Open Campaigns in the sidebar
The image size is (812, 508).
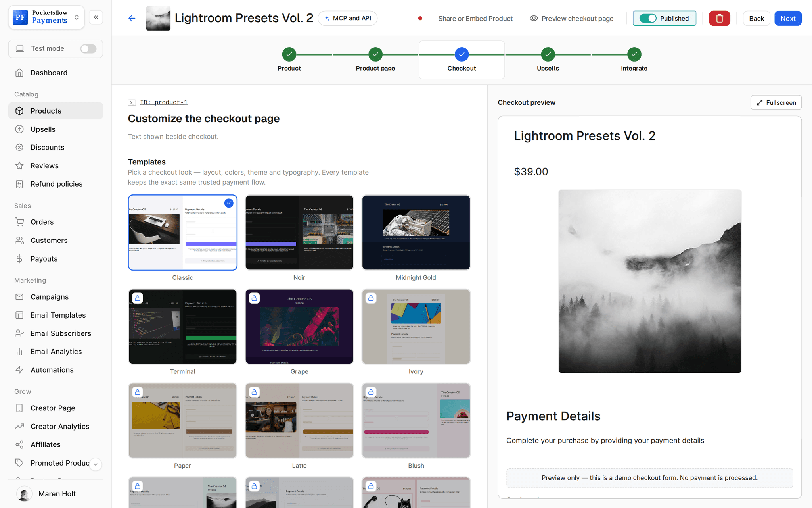pos(56,297)
